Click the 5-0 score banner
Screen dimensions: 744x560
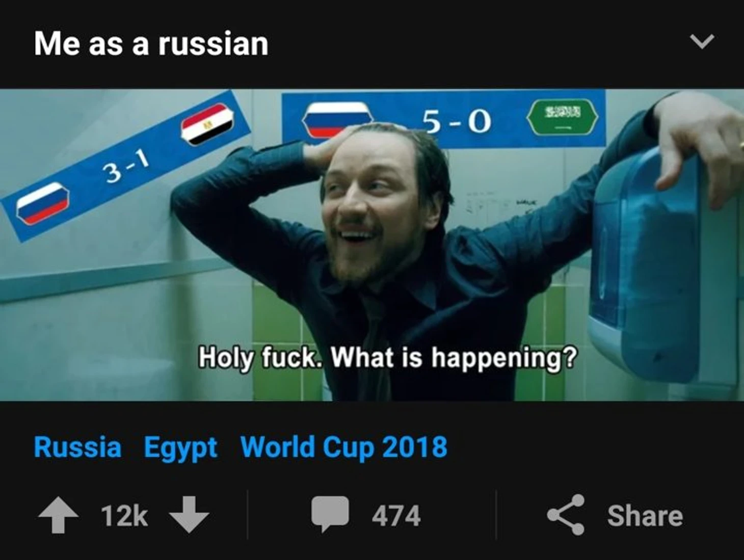(443, 119)
